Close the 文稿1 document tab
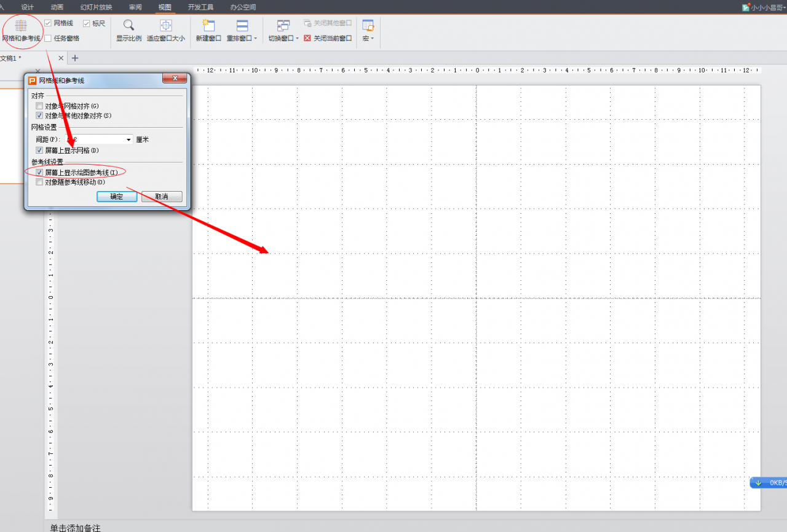Viewport: 787px width, 532px height. coord(61,58)
